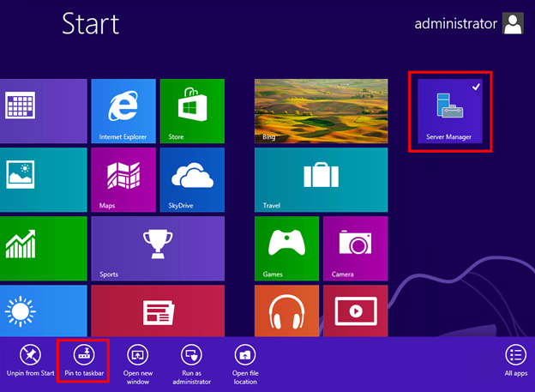This screenshot has height=392, width=535.
Task: Click Open file location
Action: 245,365
